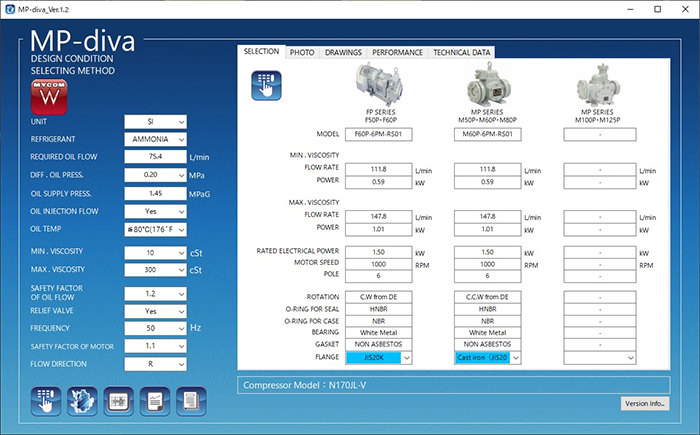The height and width of the screenshot is (435, 700).
Task: Click the Compressor Model N170JL-V bar
Action: click(454, 385)
